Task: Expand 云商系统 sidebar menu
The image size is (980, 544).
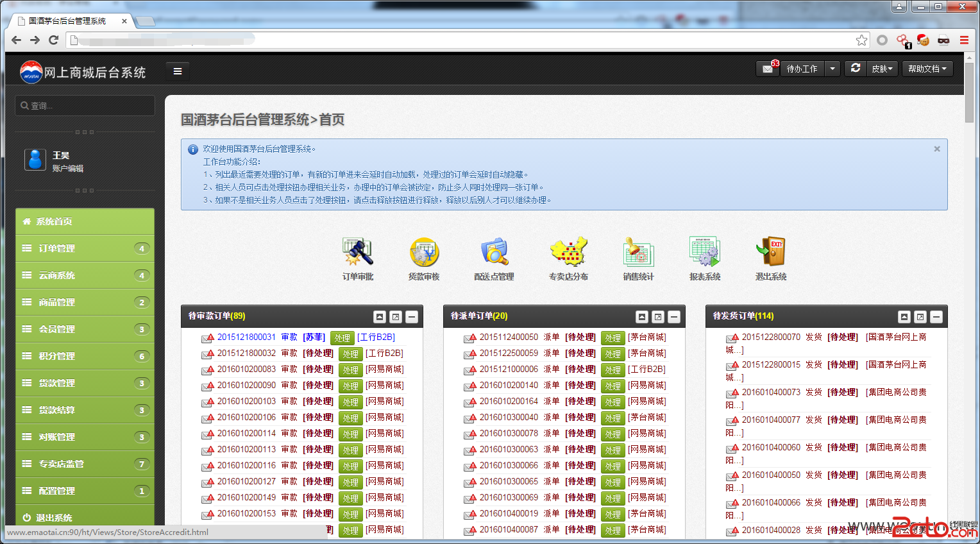Action: (x=85, y=275)
